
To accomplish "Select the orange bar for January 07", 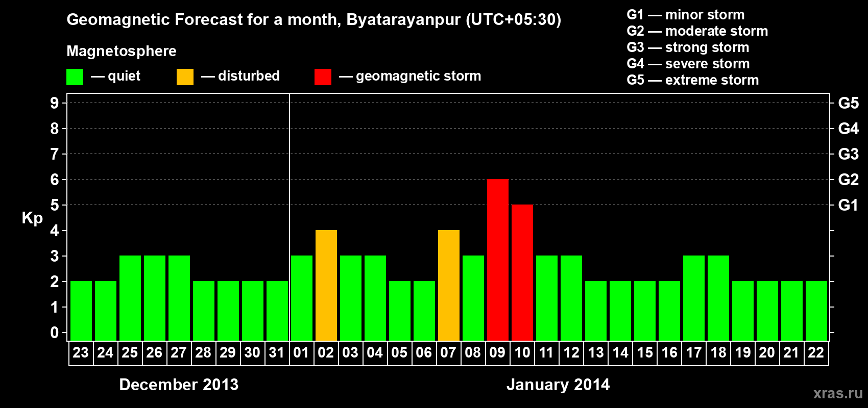I will [x=449, y=285].
